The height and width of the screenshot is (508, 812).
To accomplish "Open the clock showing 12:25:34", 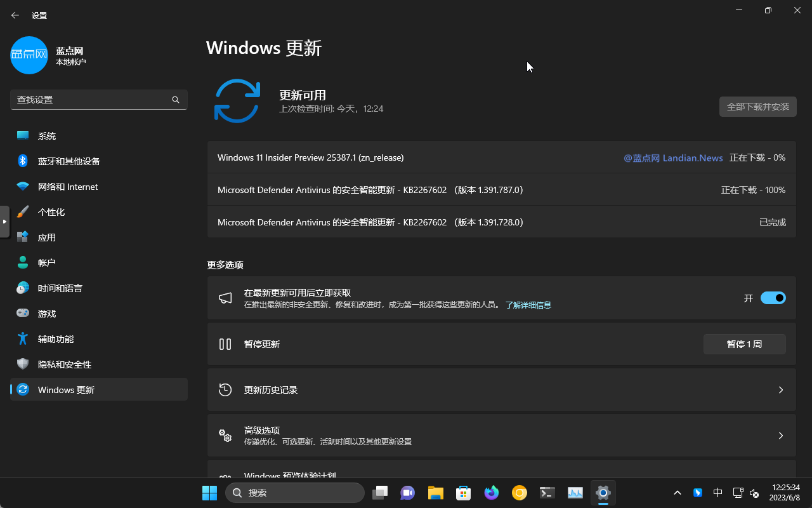I will (785, 493).
